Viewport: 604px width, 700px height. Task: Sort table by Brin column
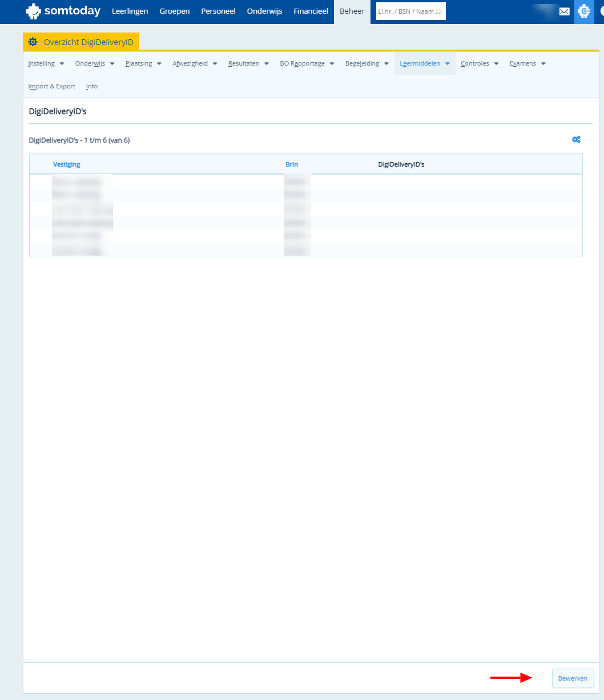pos(292,164)
